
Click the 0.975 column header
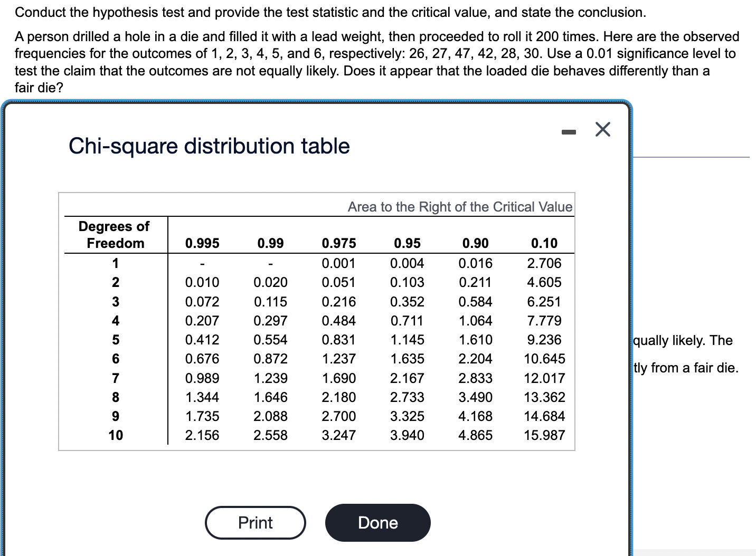(x=339, y=243)
